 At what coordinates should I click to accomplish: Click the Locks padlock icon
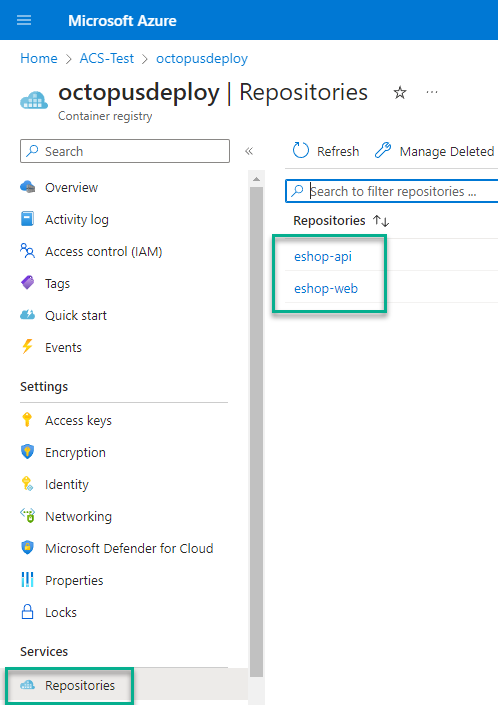[27, 611]
